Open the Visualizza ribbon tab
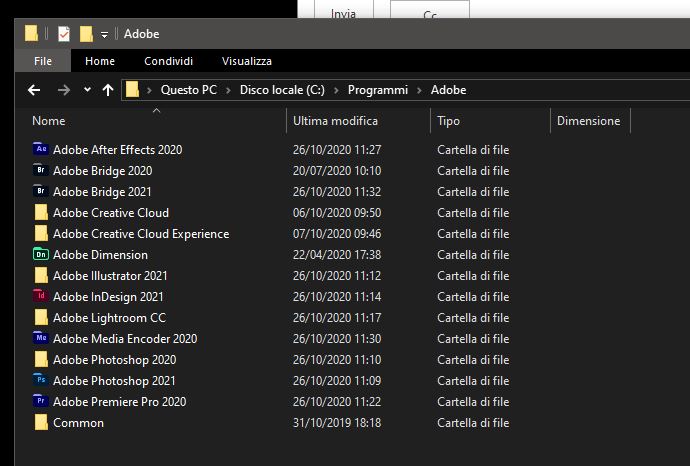690x466 pixels. 247,61
